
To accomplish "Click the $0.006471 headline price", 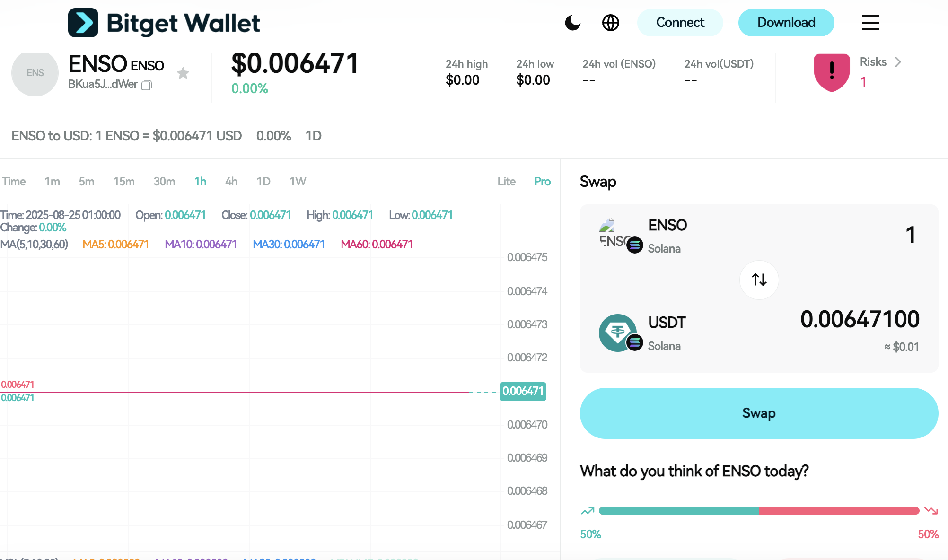I will click(295, 63).
